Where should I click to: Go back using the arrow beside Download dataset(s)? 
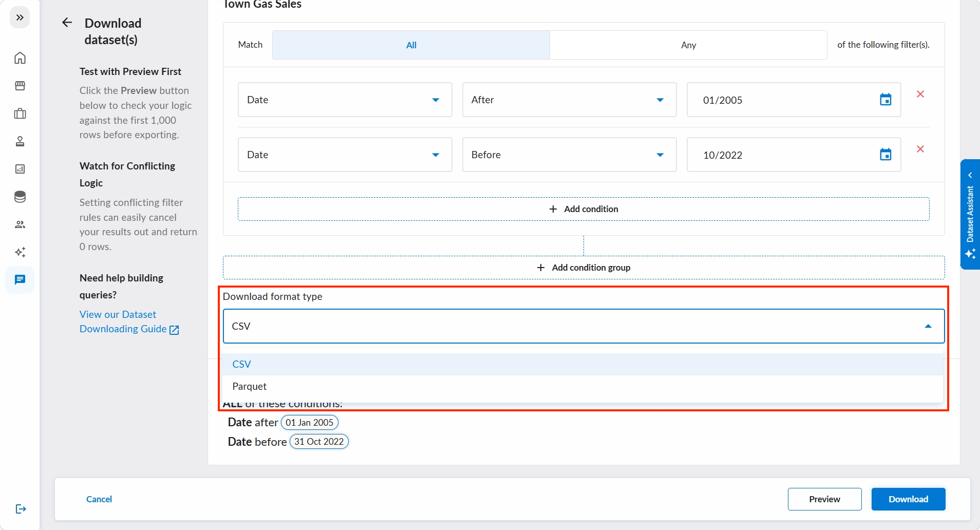(67, 22)
